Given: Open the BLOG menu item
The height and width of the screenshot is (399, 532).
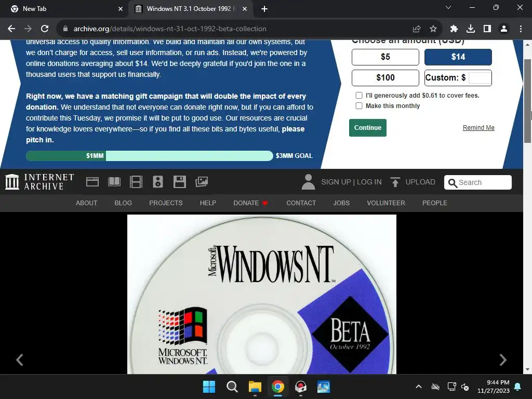Looking at the screenshot, I should [x=123, y=203].
